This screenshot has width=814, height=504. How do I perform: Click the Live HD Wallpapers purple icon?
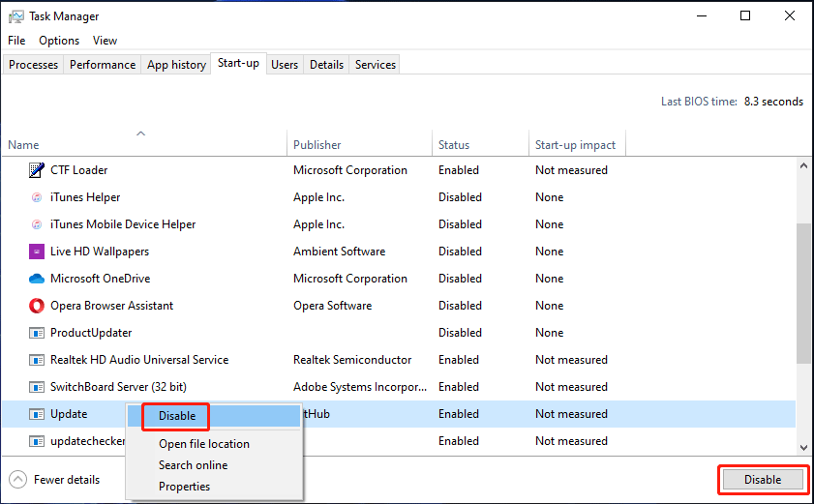(x=37, y=252)
